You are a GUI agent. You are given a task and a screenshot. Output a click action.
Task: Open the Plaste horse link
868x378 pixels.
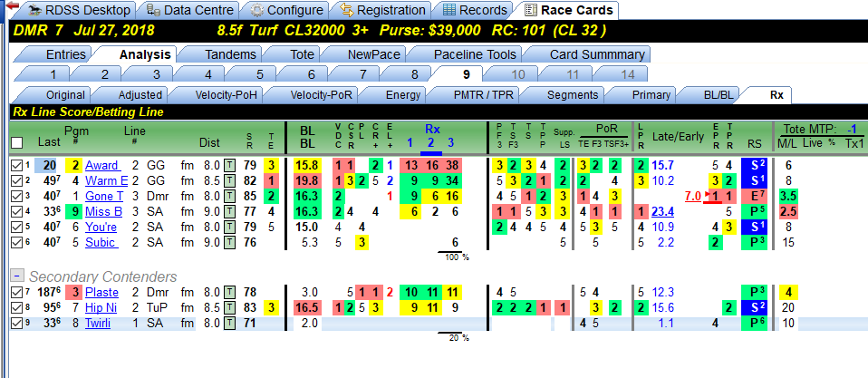pos(101,292)
